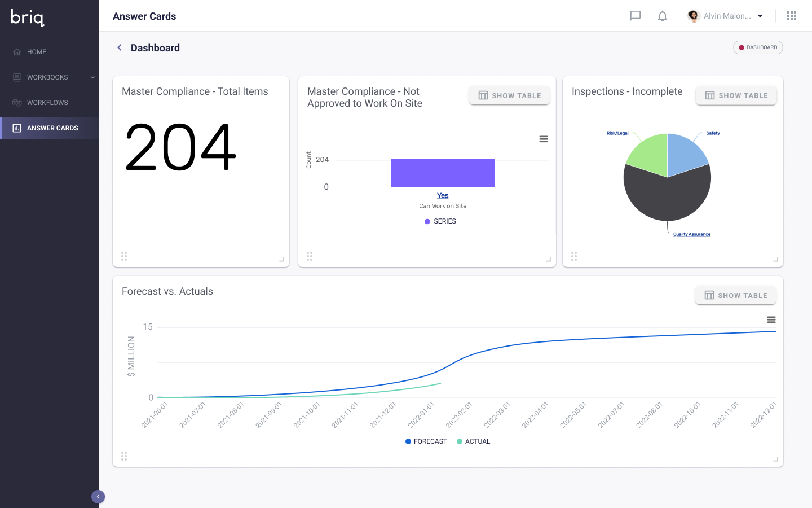The height and width of the screenshot is (508, 812).
Task: Select HOME in the sidebar
Action: [37, 51]
